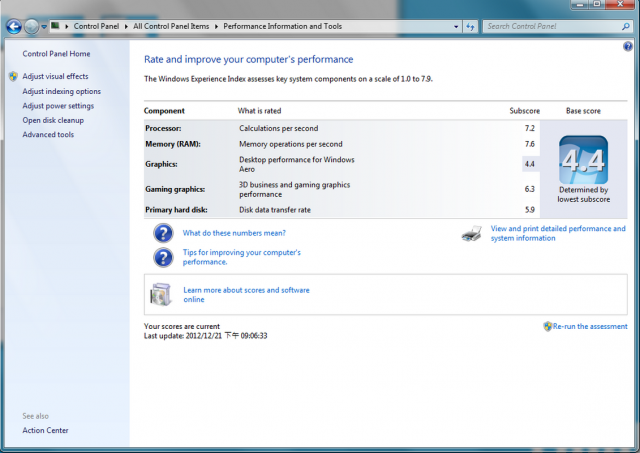
Task: Go to Control Panel Home
Action: (56, 54)
